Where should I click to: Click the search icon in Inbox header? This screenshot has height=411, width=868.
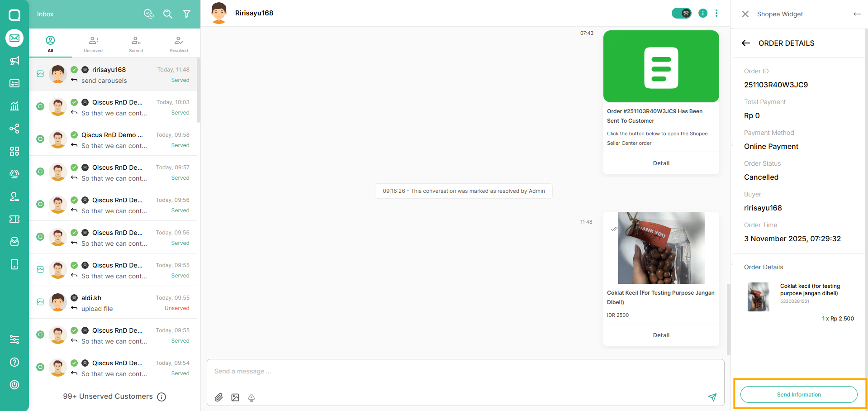168,14
